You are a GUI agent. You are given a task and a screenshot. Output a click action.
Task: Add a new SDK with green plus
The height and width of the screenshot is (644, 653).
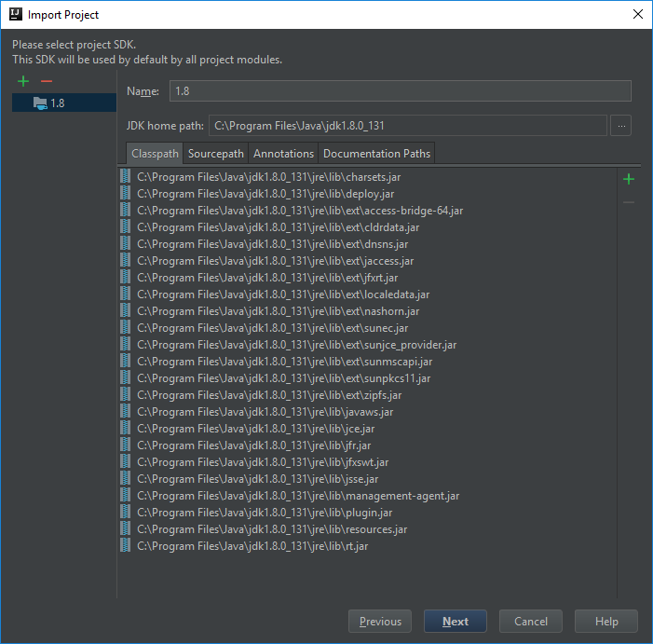pos(23,81)
